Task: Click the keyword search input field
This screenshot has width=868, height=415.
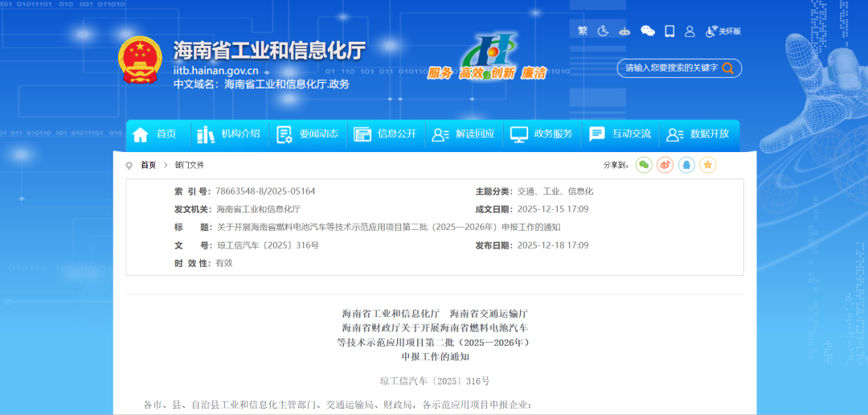Action: [x=671, y=68]
